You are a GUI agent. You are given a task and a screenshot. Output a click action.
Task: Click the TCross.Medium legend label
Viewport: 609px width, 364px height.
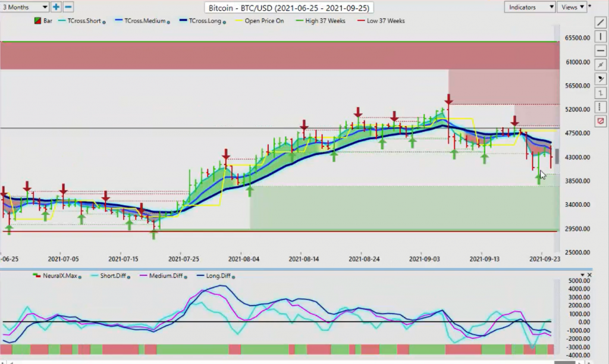tap(145, 21)
